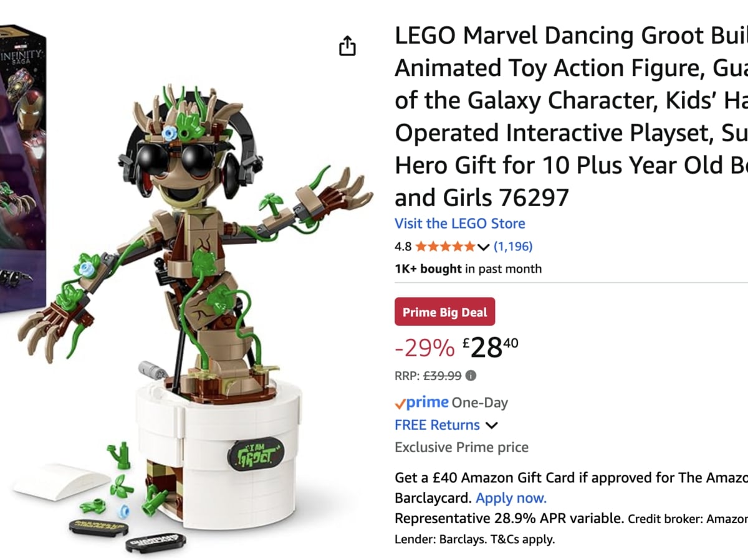Click Apply now for the Barclaycard offer
Viewport: 748px width, 560px height.
click(511, 498)
